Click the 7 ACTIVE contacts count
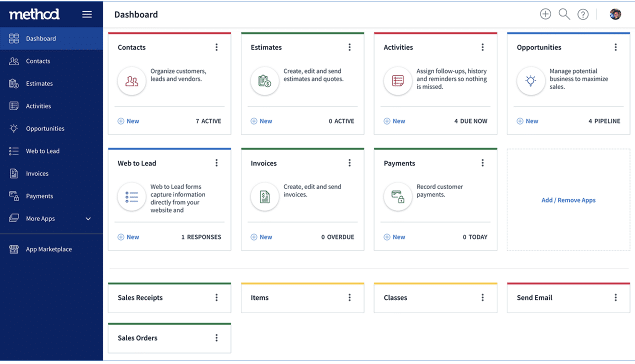Image resolution: width=635 pixels, height=364 pixels. pos(208,121)
